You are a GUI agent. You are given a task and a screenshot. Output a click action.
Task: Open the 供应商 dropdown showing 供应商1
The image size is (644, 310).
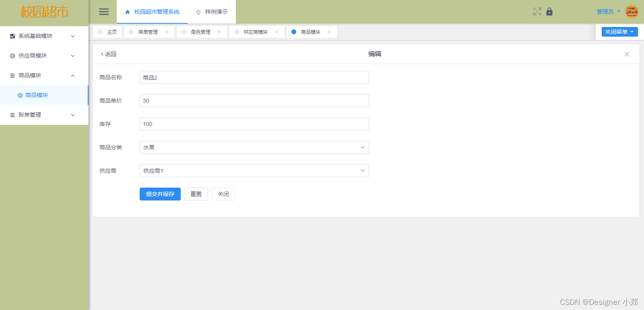pyautogui.click(x=254, y=171)
